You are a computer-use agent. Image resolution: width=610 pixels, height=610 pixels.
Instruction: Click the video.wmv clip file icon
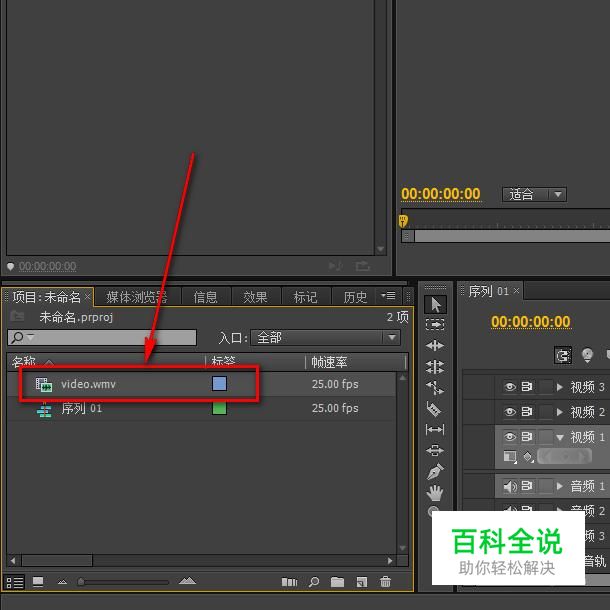pyautogui.click(x=44, y=384)
